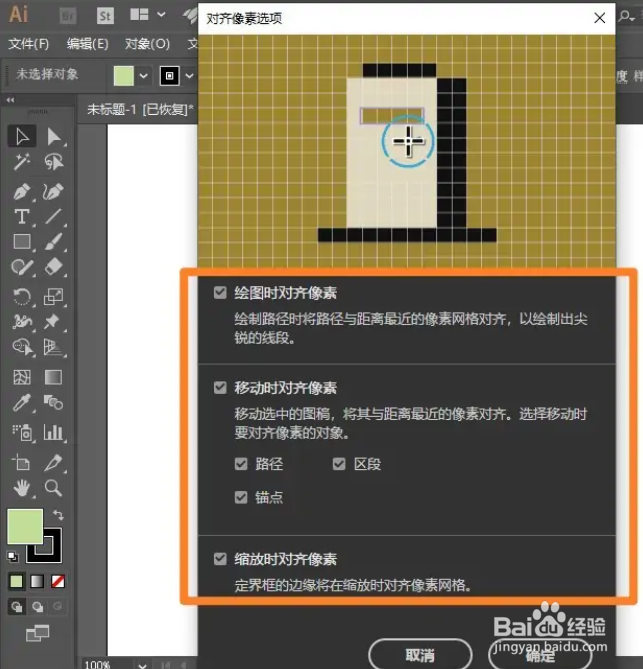Click the control bar green fill swatch
643x669 pixels.
click(124, 76)
